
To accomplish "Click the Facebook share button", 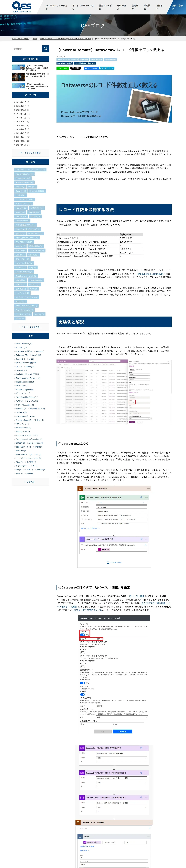I will [x=91, y=68].
